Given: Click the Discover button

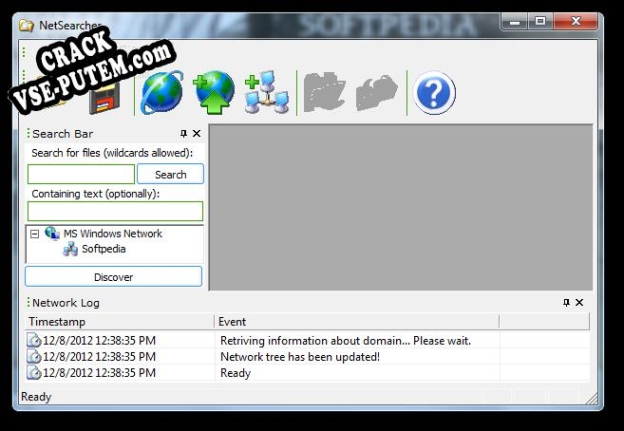Looking at the screenshot, I should pos(113,277).
